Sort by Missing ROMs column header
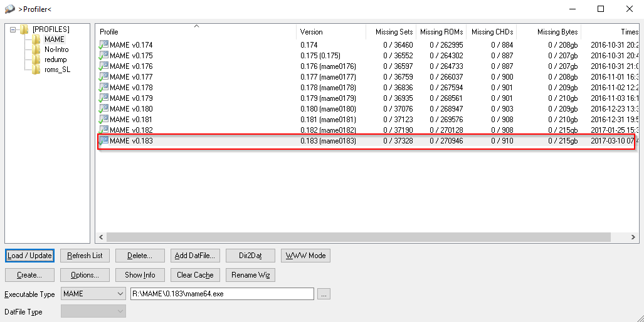This screenshot has width=644, height=322. (441, 31)
